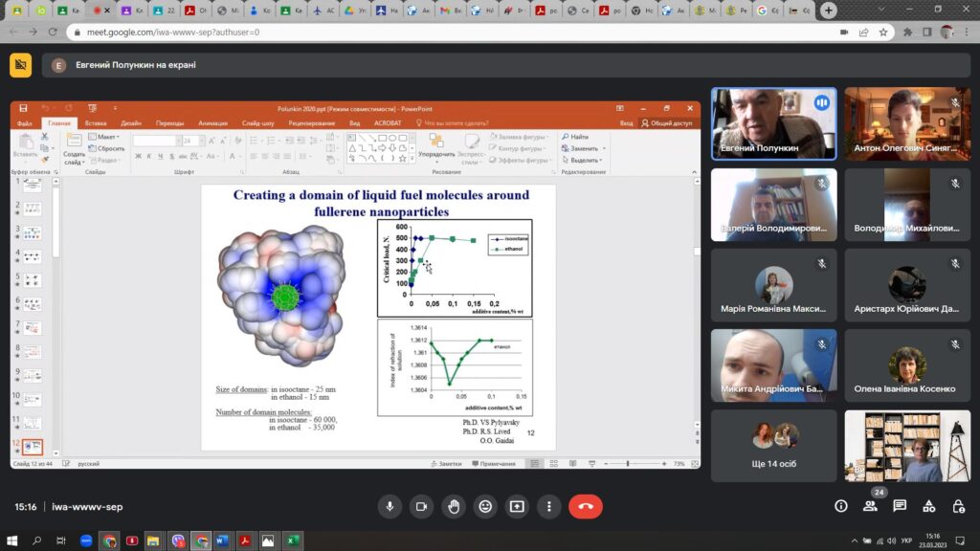Click yellow presentation icon beside presenter name
Image resolution: width=980 pixels, height=551 pixels.
pyautogui.click(x=20, y=65)
